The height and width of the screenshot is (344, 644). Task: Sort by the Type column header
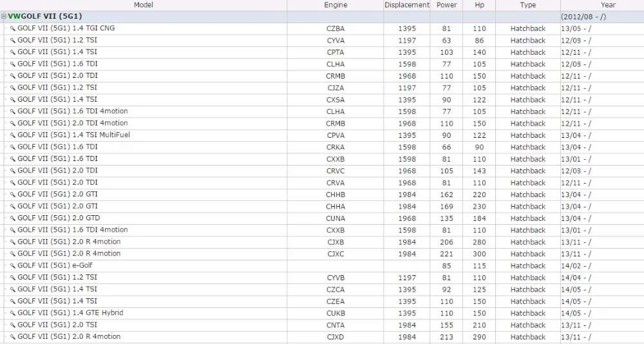click(x=528, y=5)
